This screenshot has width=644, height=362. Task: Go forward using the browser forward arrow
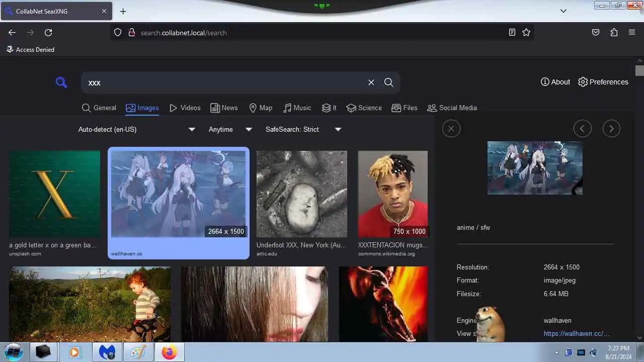(30, 32)
